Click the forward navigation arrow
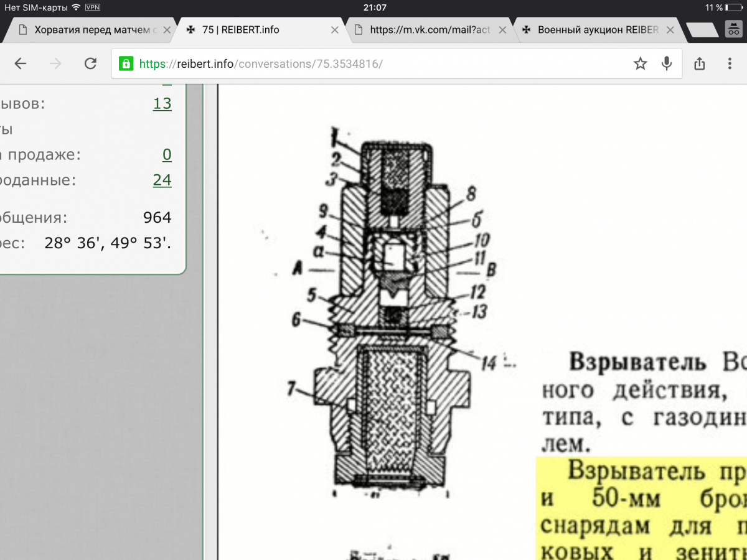The height and width of the screenshot is (560, 747). (x=55, y=63)
